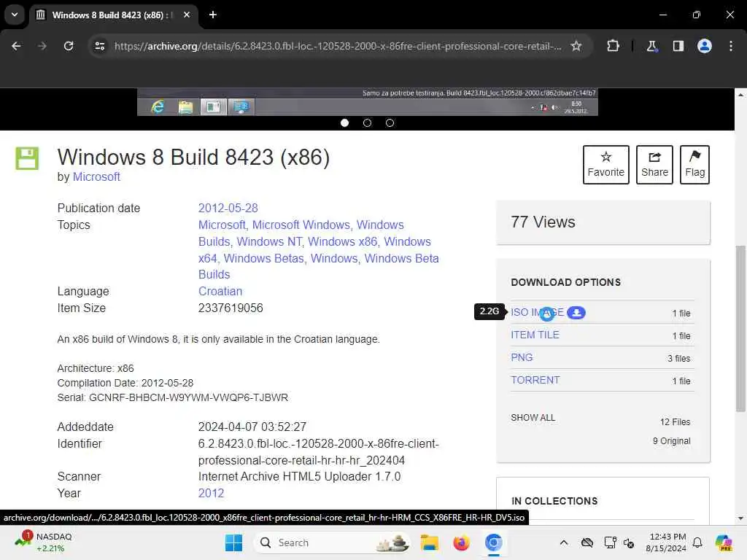Go forward with the browser arrow
747x560 pixels.
pos(42,46)
